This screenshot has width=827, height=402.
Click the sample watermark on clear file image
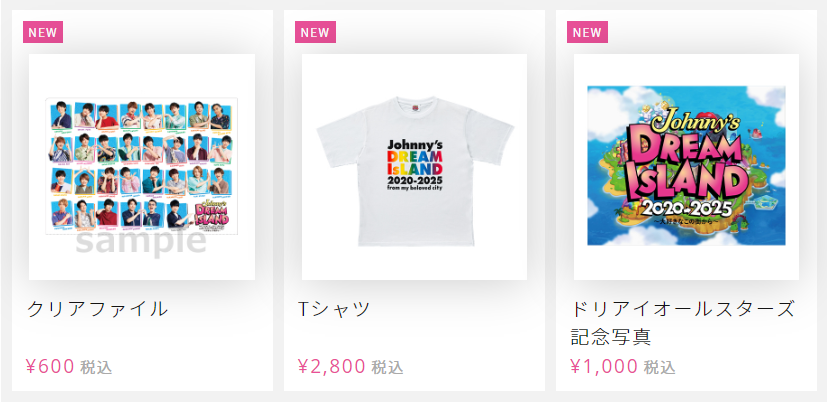tap(141, 242)
